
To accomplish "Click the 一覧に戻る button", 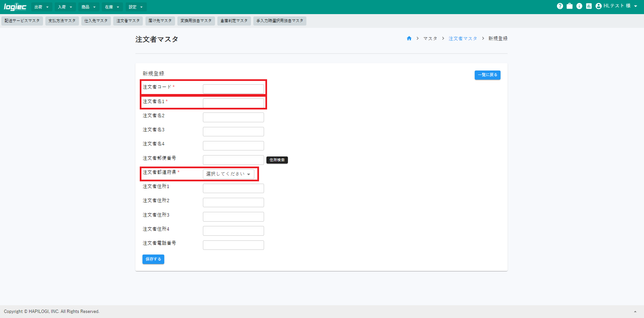I will click(487, 75).
